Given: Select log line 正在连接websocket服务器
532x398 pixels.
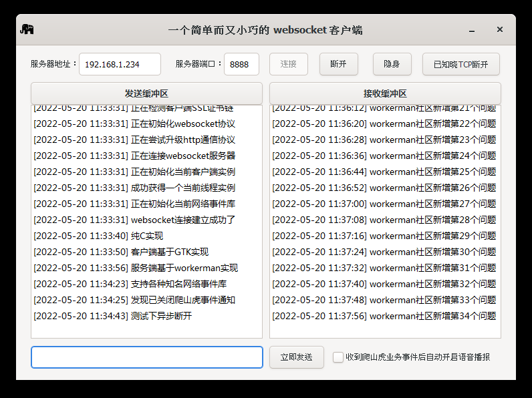Looking at the screenshot, I should click(x=134, y=156).
